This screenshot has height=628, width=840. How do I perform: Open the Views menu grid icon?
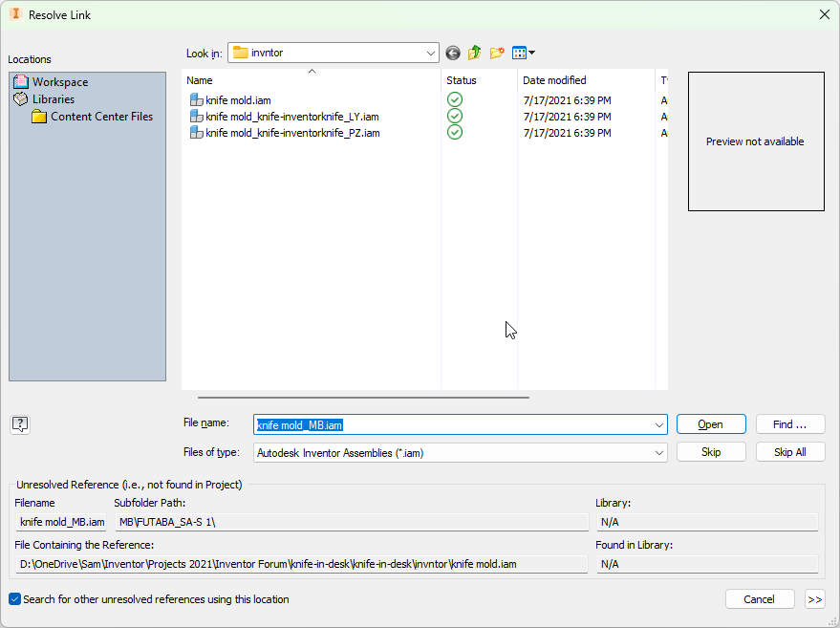tap(519, 53)
